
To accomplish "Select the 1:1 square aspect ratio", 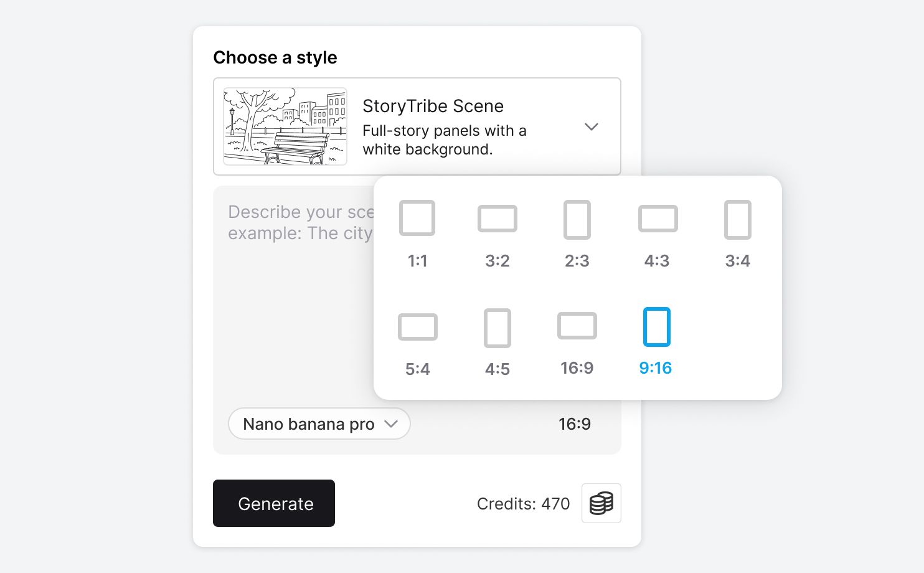I will [417, 234].
